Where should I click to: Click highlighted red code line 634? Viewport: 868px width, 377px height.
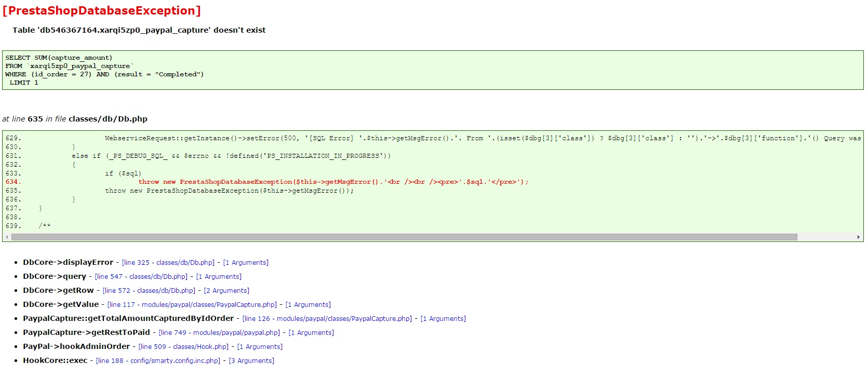coord(333,182)
